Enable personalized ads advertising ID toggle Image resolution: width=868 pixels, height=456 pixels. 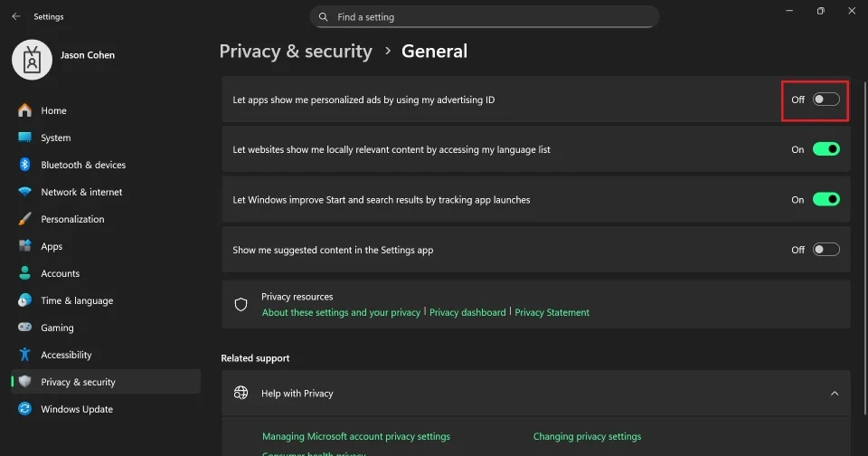coord(826,100)
